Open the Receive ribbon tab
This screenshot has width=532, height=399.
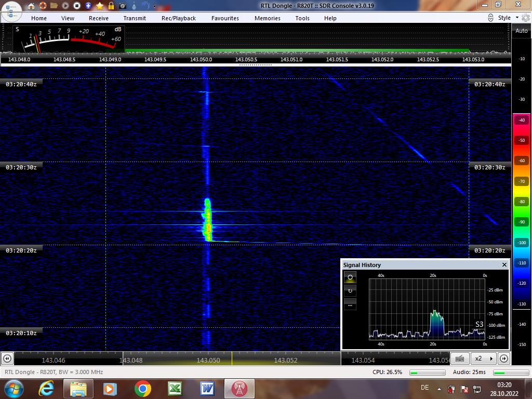click(x=99, y=18)
